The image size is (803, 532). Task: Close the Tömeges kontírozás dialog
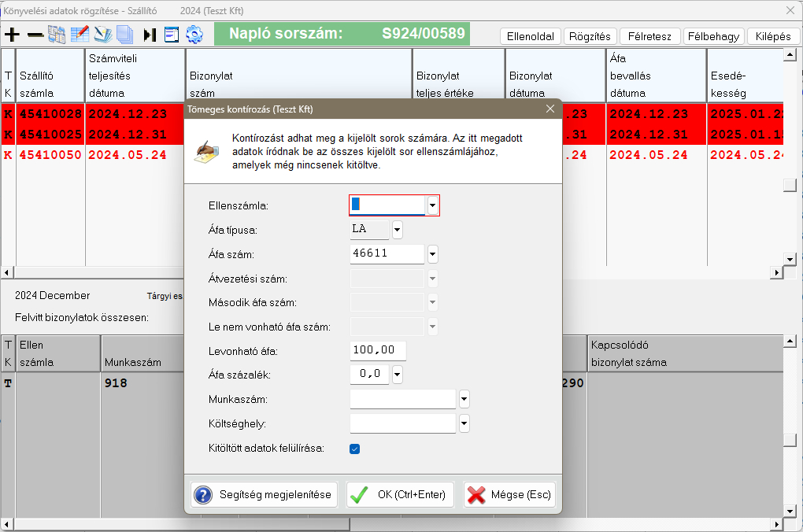[550, 109]
